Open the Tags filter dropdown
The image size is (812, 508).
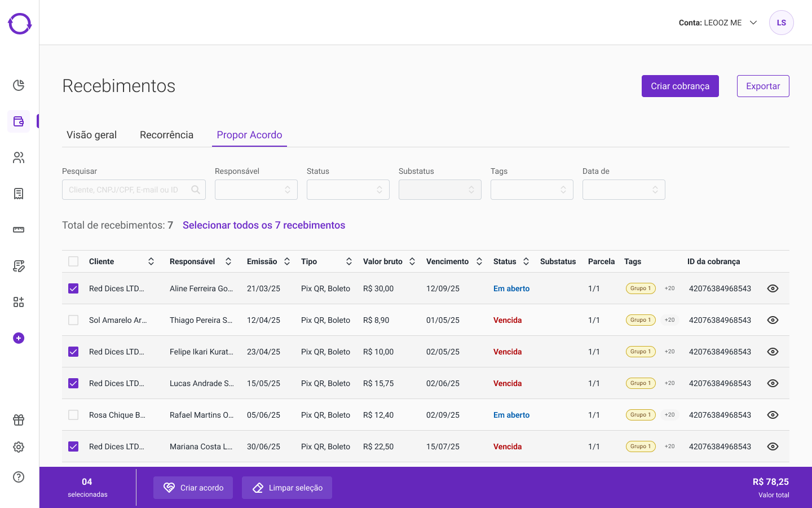point(532,190)
